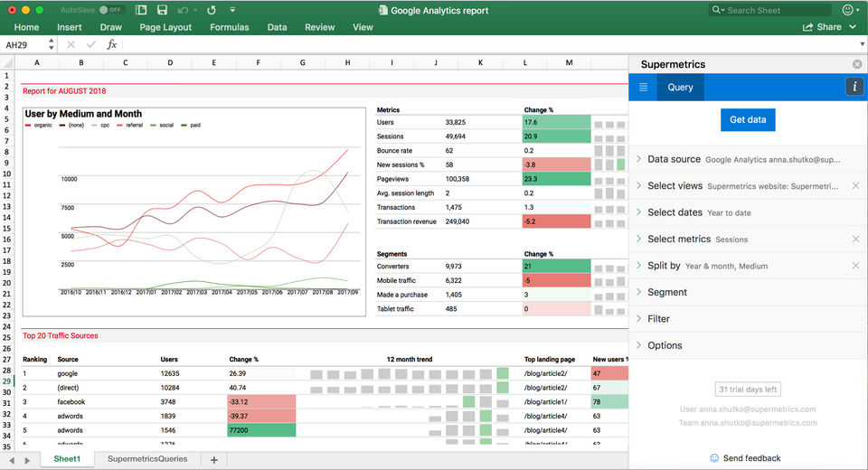The image size is (868, 470).
Task: Select row 29 header
Action: click(6, 381)
